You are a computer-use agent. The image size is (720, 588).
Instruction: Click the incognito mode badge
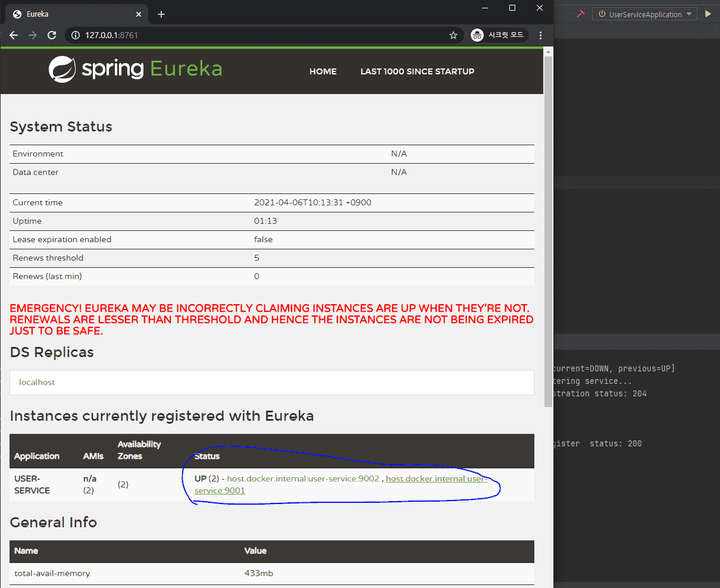(499, 35)
